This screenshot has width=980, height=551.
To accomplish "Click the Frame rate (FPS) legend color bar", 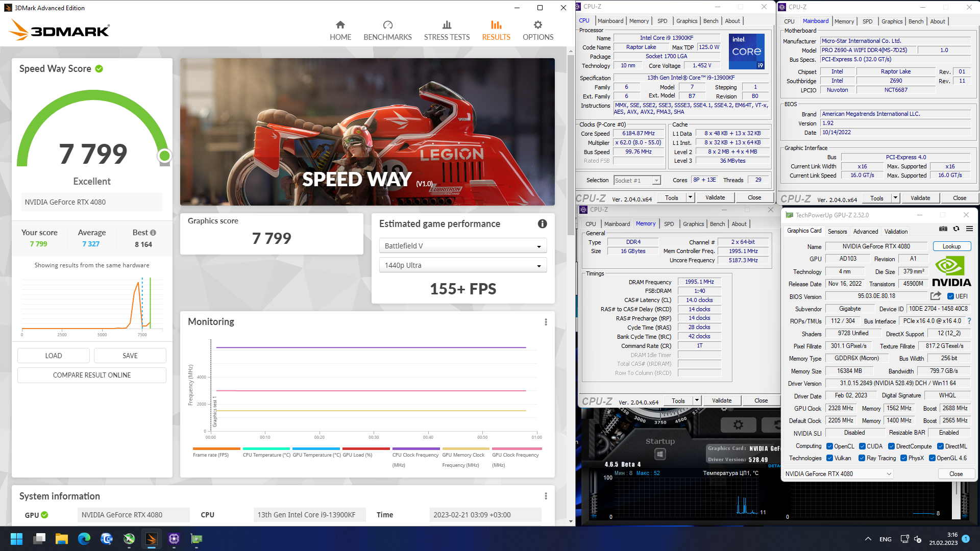I will tap(216, 449).
